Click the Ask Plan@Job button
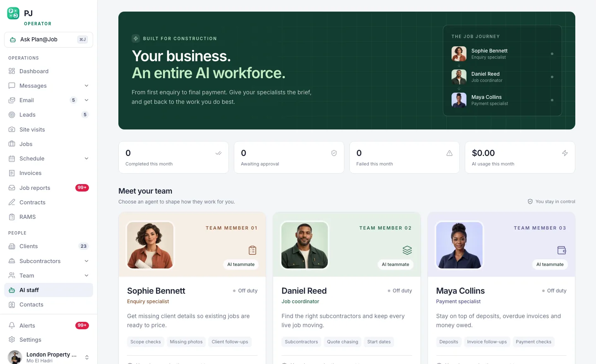 pos(48,40)
